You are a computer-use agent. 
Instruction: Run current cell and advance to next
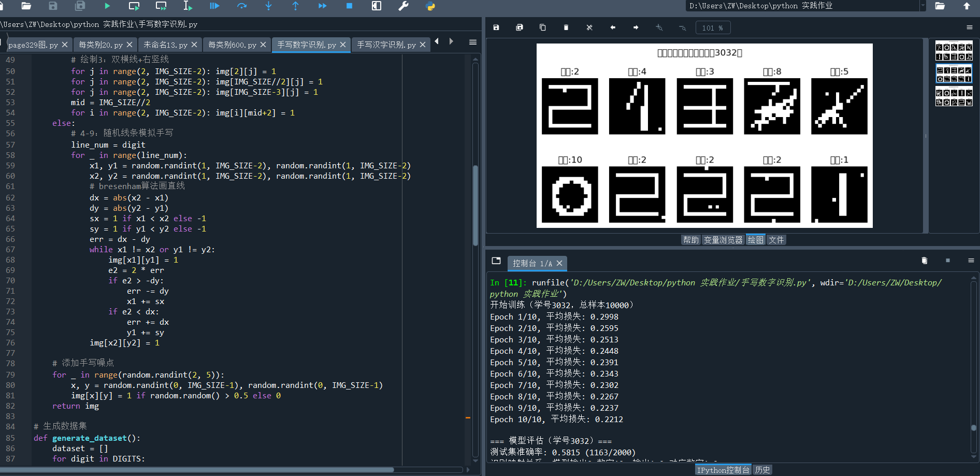(161, 6)
